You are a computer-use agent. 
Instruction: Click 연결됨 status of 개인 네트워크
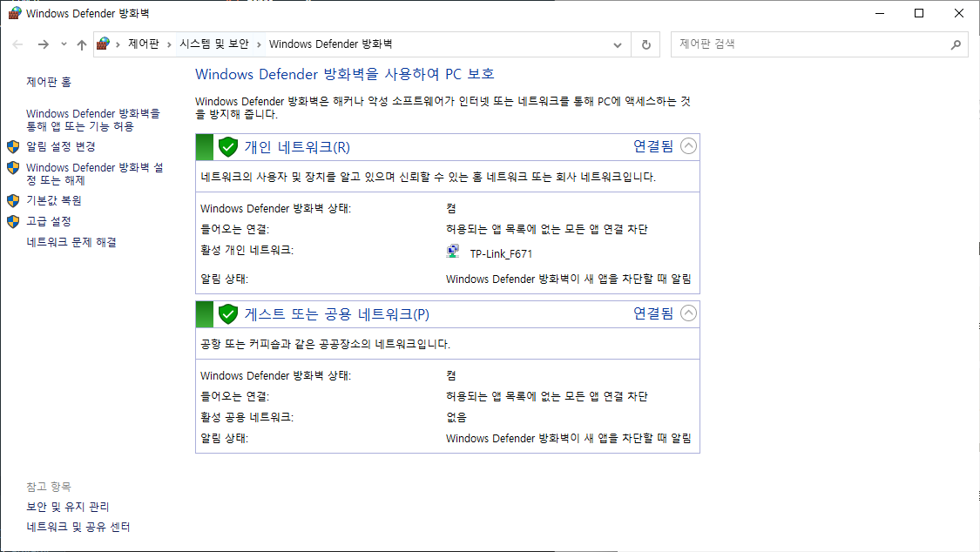(653, 146)
